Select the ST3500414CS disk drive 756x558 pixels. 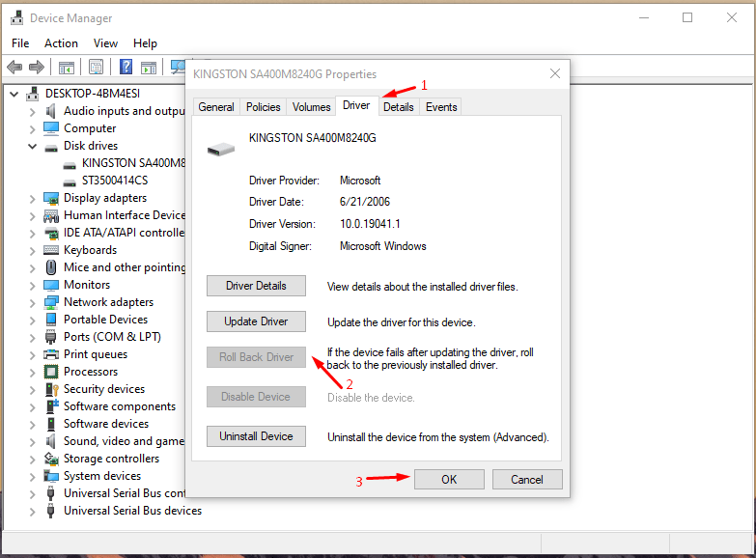click(115, 181)
